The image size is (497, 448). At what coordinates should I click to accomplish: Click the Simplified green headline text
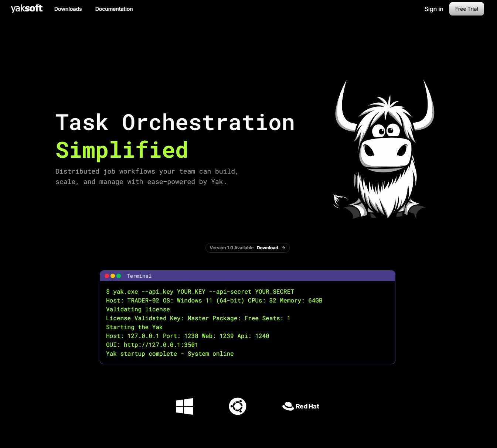pos(121,149)
